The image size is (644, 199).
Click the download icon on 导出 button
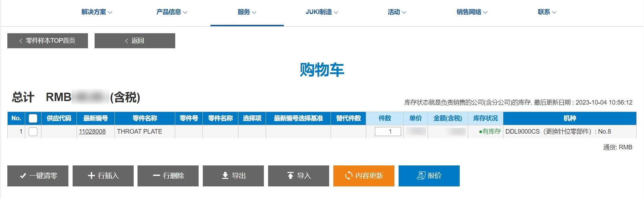[225, 176]
